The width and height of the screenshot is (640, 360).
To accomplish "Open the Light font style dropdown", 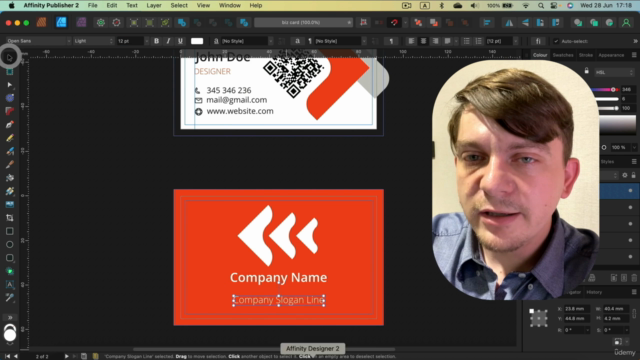I will coord(93,41).
